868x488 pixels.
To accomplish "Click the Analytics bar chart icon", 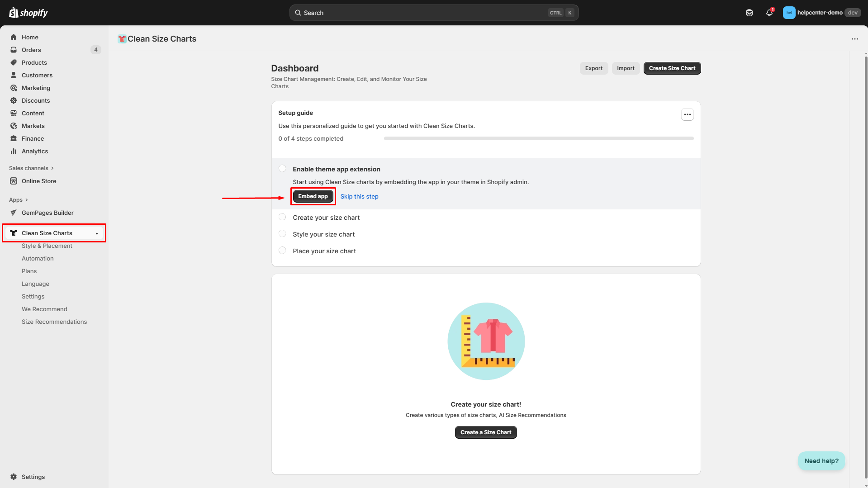I will [14, 151].
